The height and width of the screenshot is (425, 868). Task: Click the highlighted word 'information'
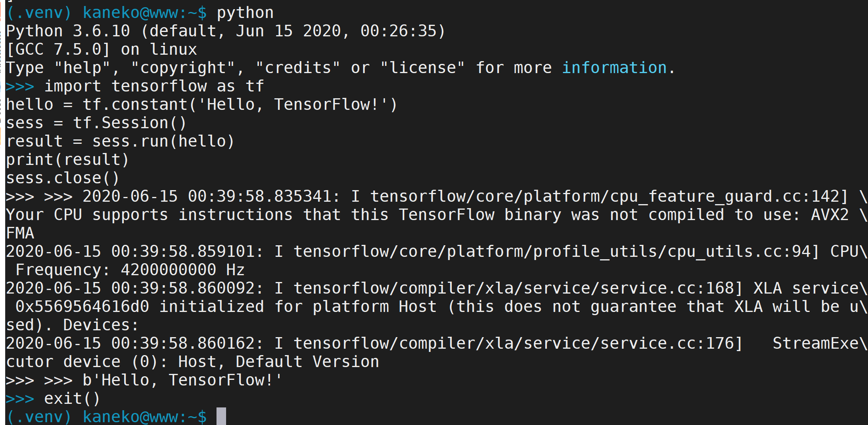[x=614, y=68]
